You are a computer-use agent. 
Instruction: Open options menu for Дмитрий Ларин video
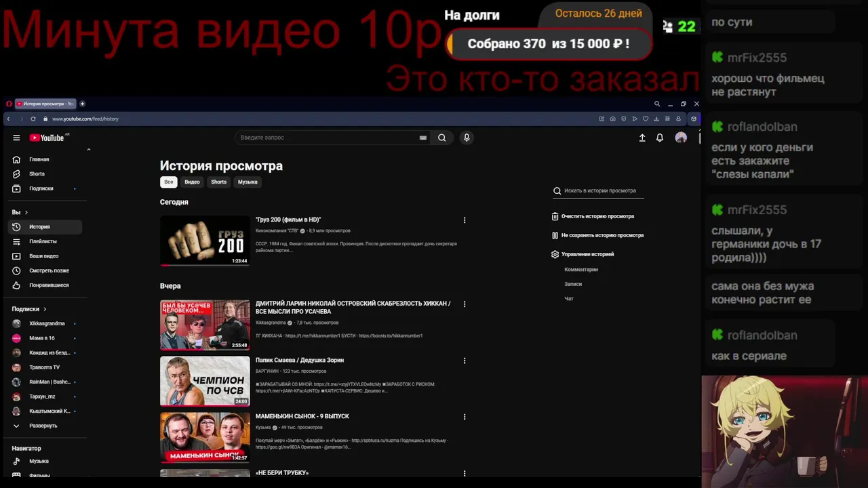465,304
